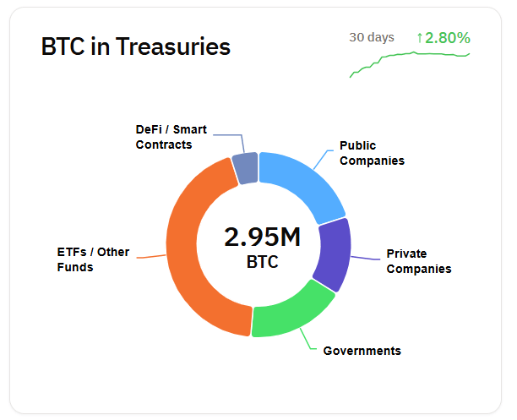Click the BTC in Treasuries title
This screenshot has height=420, width=517.
click(x=135, y=47)
